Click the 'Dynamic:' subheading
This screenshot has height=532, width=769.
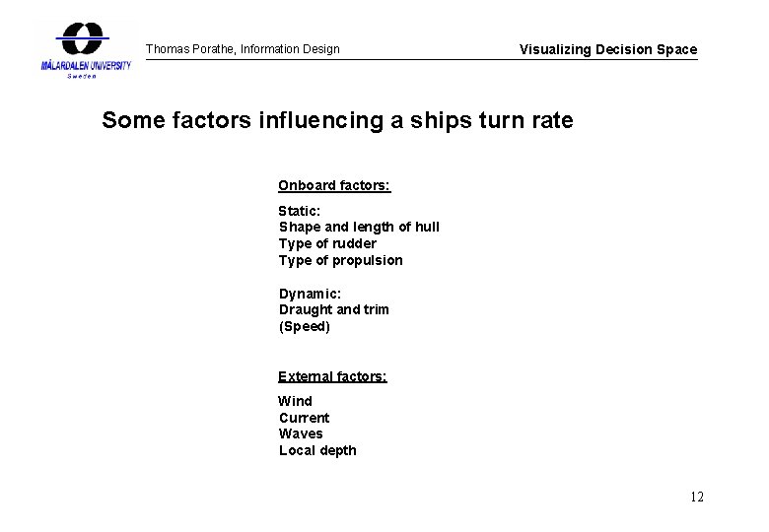310,294
